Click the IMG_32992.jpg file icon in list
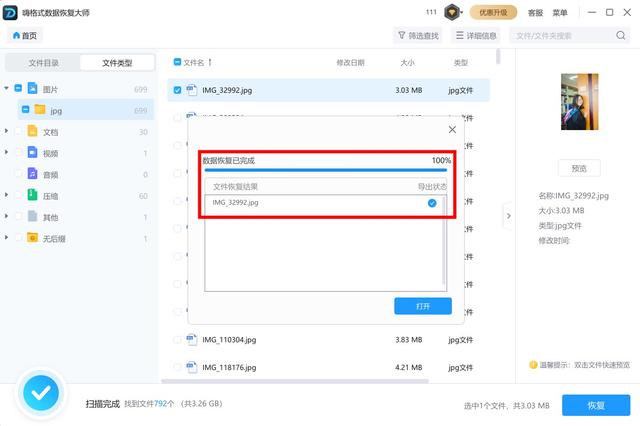640x426 pixels. [x=191, y=90]
